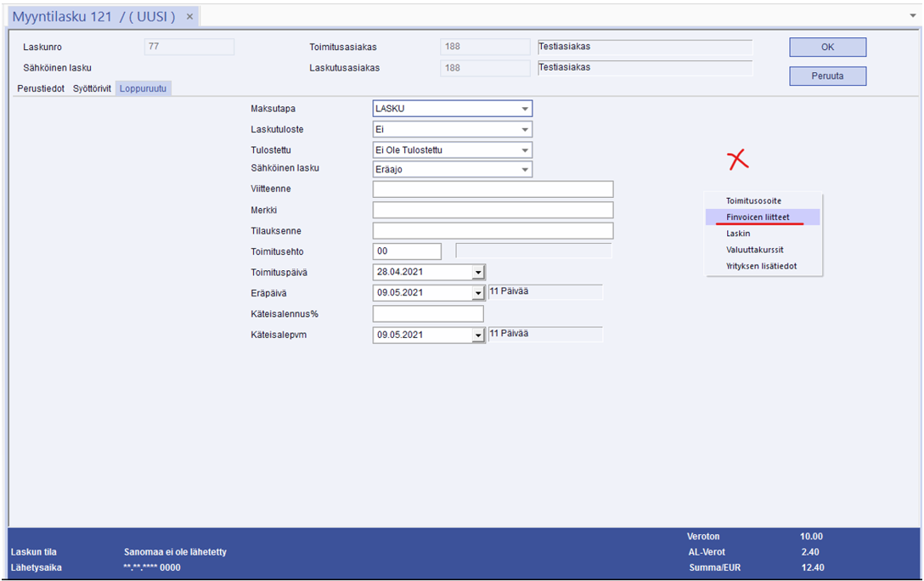Click the Viitteenne input field
The width and height of the screenshot is (924, 581).
493,189
